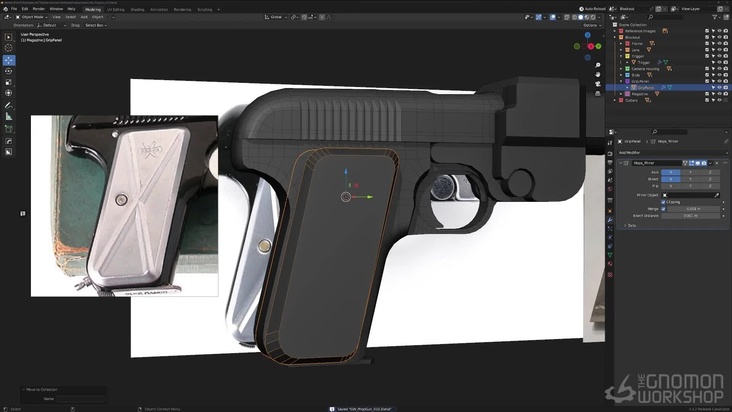Open the Global transform orientation dropdown
The image size is (732, 412).
click(x=275, y=17)
